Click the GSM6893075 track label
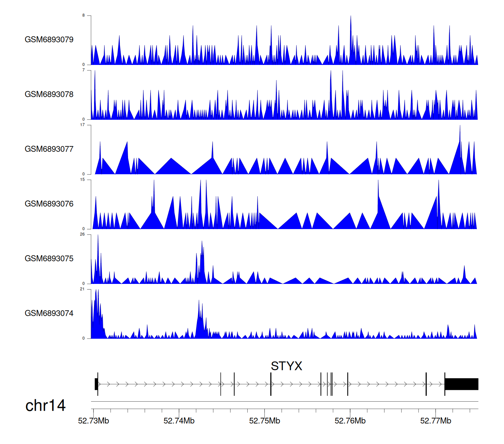Image resolution: width=504 pixels, height=444 pixels. point(49,259)
